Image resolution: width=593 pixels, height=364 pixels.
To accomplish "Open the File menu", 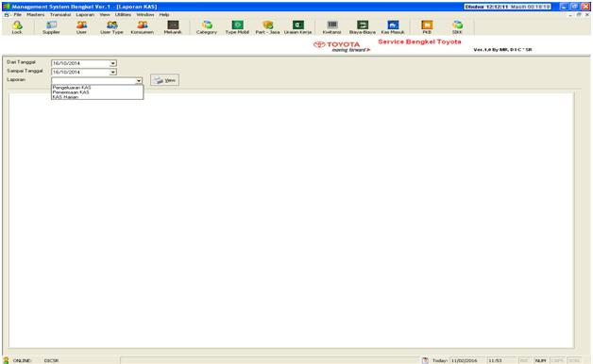I will pyautogui.click(x=17, y=15).
